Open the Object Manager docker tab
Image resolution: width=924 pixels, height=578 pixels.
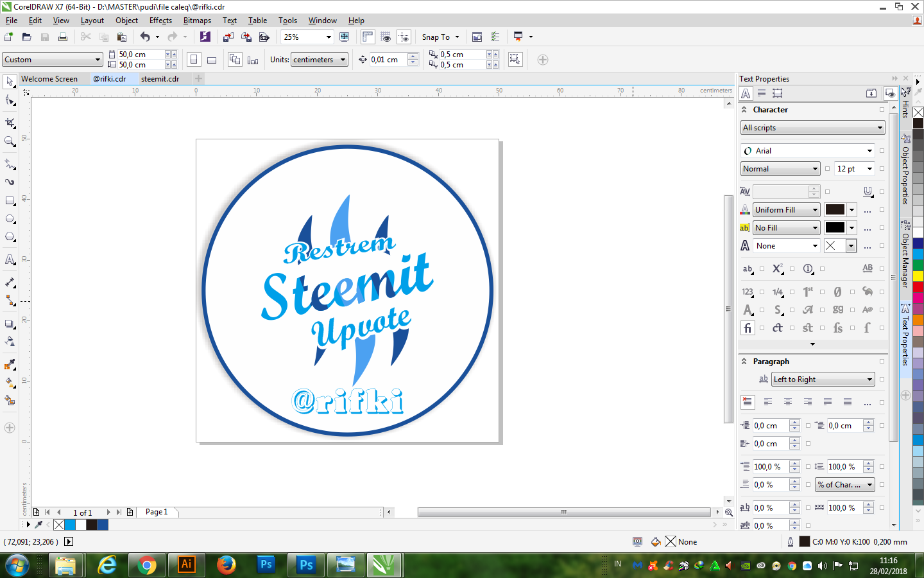pyautogui.click(x=905, y=254)
